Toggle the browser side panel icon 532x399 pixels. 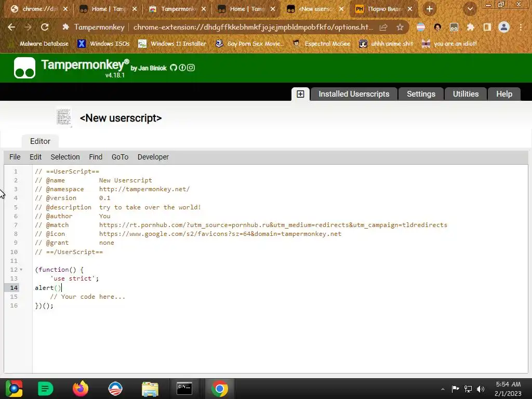(487, 27)
